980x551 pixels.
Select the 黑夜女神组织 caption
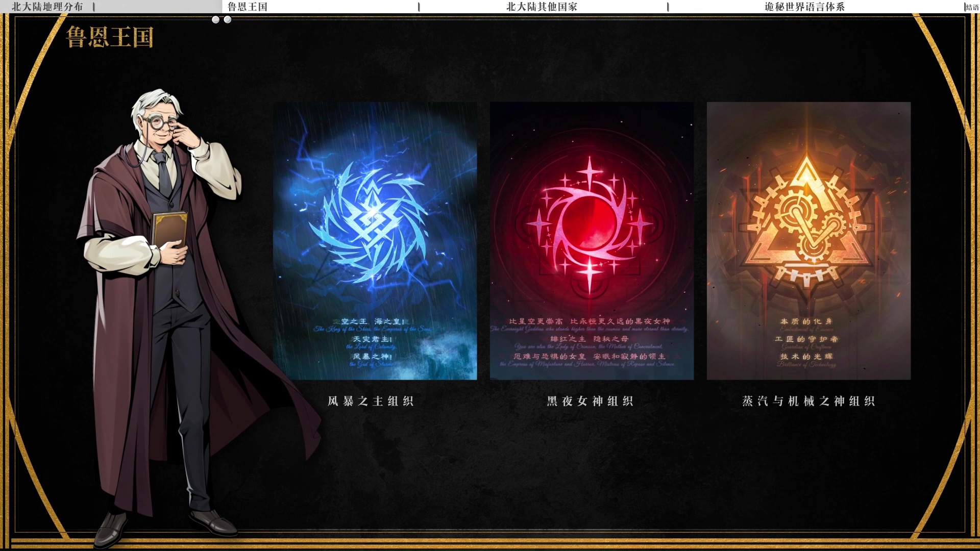tap(590, 401)
